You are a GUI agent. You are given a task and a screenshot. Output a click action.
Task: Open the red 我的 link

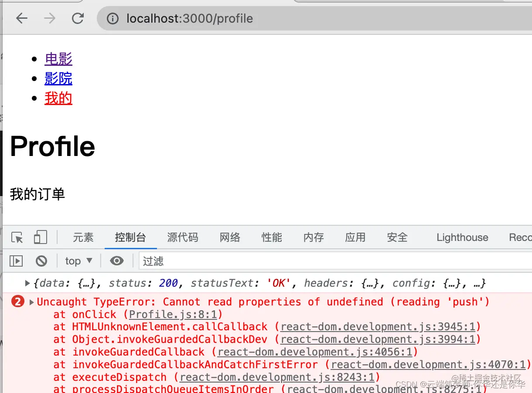pyautogui.click(x=58, y=98)
